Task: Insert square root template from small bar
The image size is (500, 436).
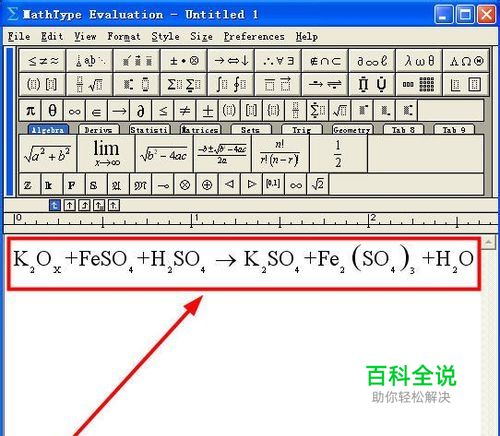Action: point(340,110)
